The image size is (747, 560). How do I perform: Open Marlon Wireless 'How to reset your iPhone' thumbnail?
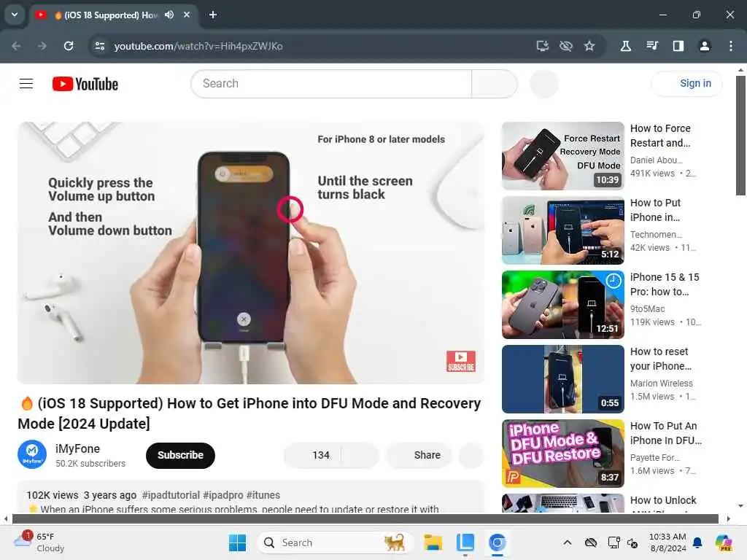[x=562, y=379]
